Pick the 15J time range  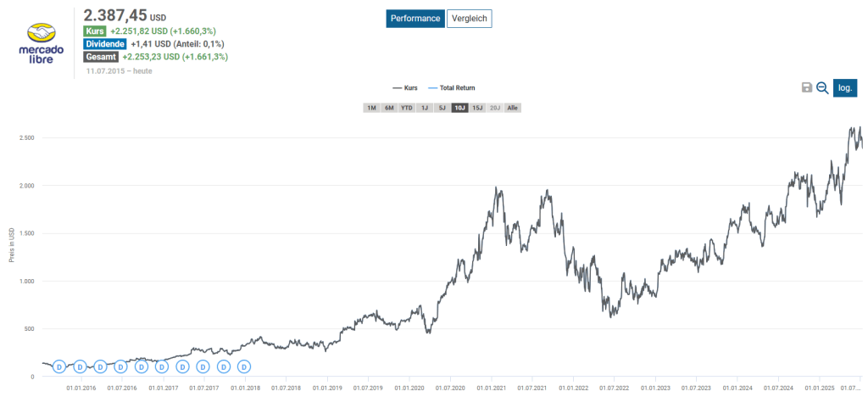(478, 108)
